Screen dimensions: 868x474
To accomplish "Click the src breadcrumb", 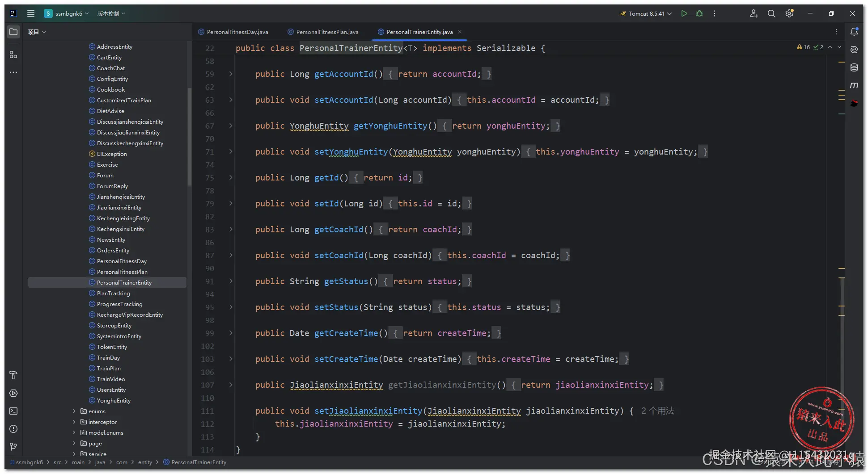I will [57, 462].
